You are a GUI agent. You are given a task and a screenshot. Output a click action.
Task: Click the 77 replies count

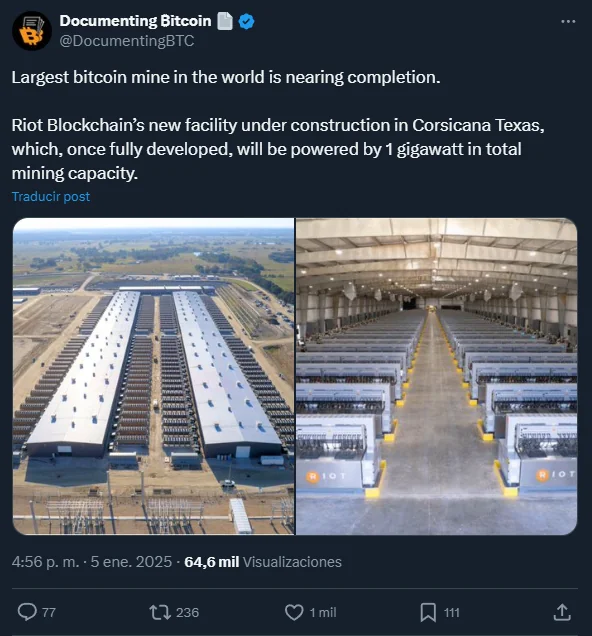click(49, 612)
